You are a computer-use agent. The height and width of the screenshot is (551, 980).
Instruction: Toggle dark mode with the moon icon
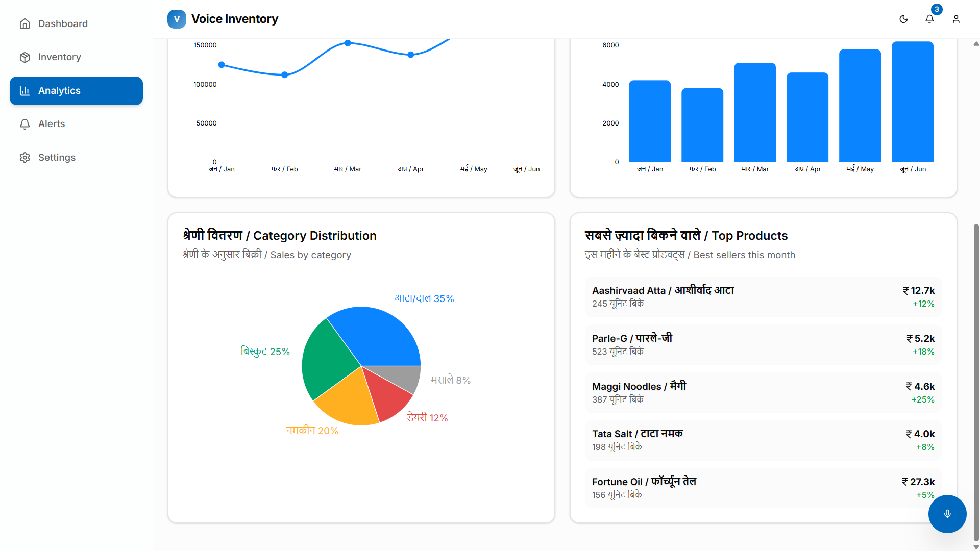[x=903, y=19]
